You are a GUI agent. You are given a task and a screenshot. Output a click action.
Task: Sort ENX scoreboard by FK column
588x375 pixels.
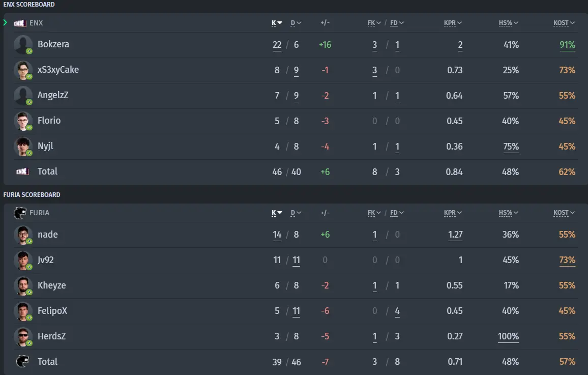(x=374, y=23)
